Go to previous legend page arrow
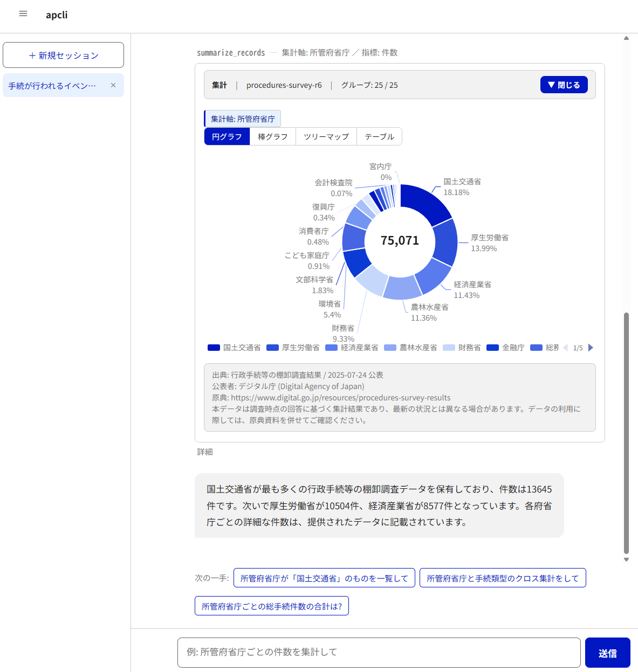This screenshot has height=672, width=638. pyautogui.click(x=565, y=348)
